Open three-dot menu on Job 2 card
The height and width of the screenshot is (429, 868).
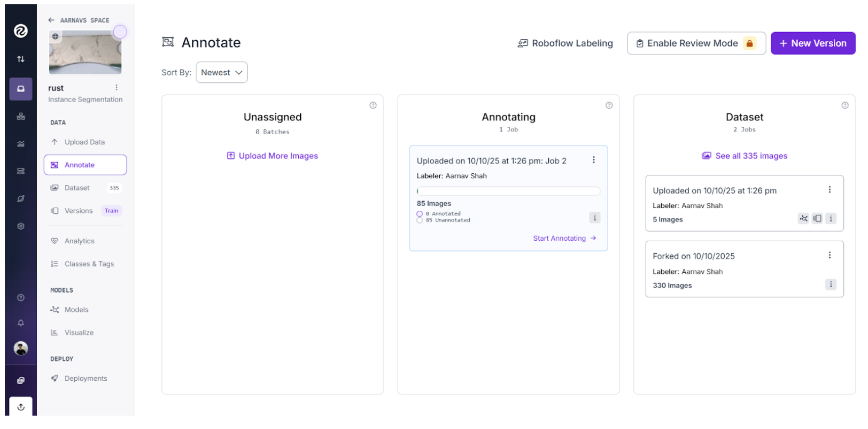(593, 160)
